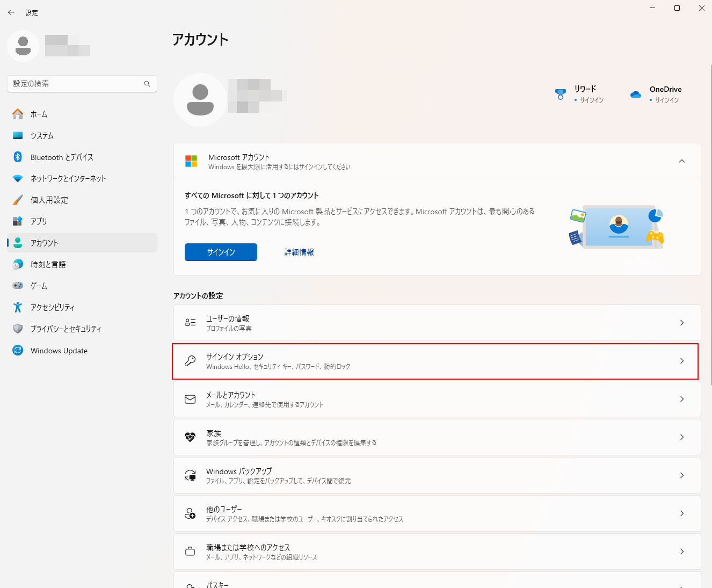Click the OneDrive cloud icon
The image size is (712, 588).
636,95
